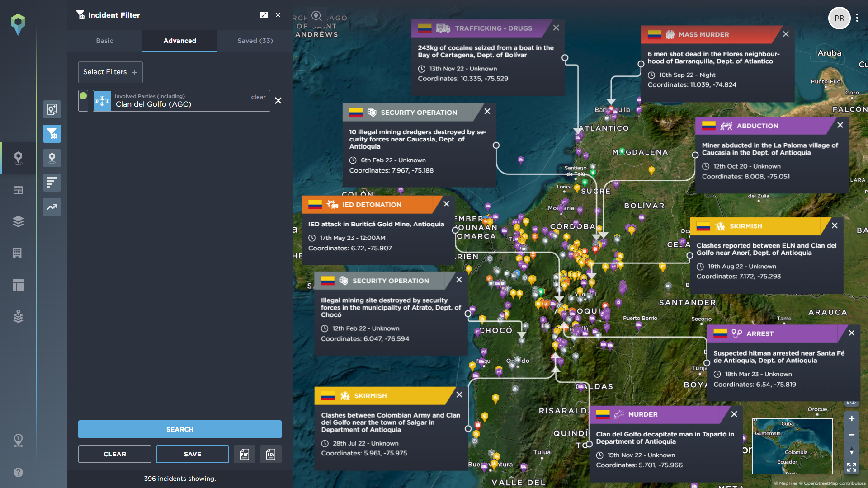This screenshot has width=868, height=488.
Task: Switch to the Advanced tab
Action: (180, 41)
